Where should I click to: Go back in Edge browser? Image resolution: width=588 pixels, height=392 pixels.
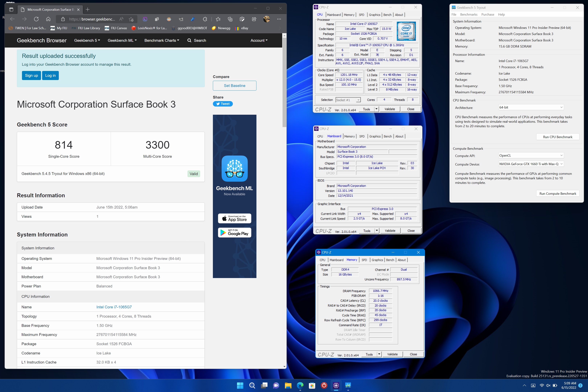pyautogui.click(x=12, y=19)
